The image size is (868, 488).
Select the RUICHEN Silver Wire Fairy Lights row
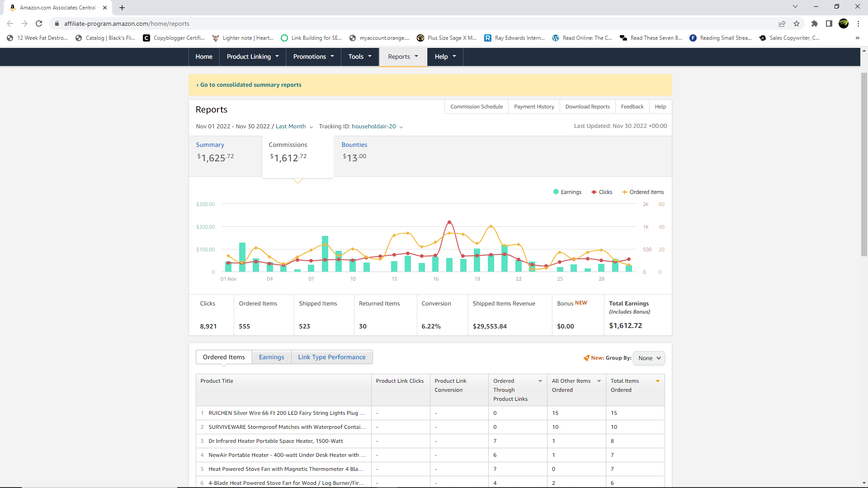point(430,413)
